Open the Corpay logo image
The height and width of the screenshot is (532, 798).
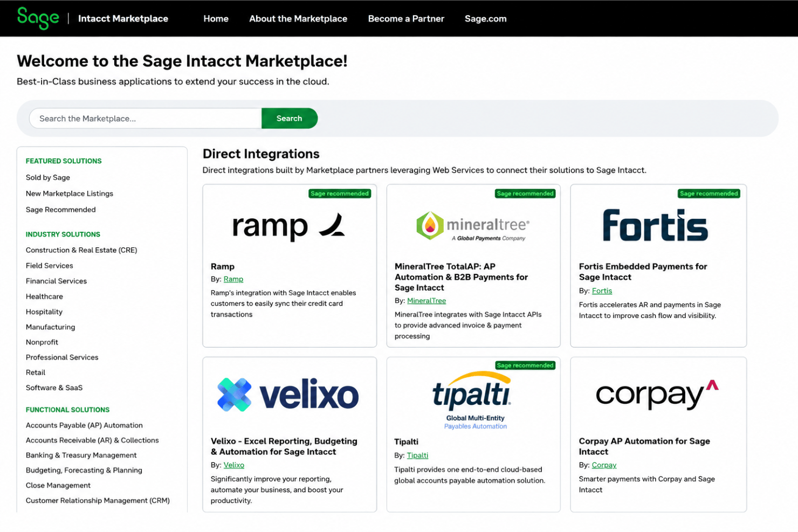657,395
